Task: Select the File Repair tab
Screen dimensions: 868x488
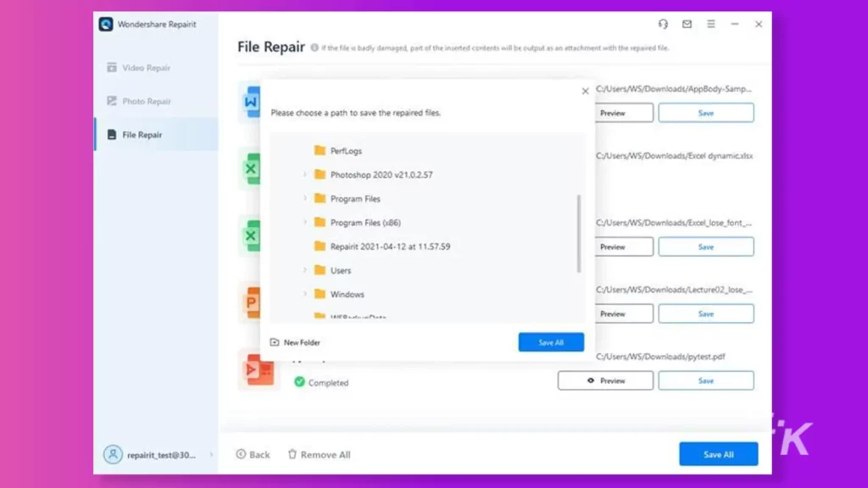Action: [x=157, y=135]
